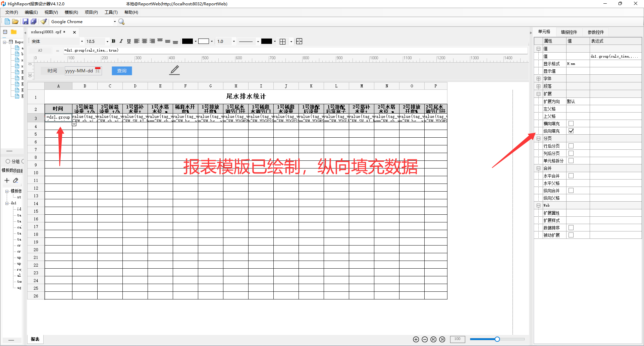The width and height of the screenshot is (644, 346).
Task: Click the zoom in plus icon
Action: pyautogui.click(x=416, y=339)
